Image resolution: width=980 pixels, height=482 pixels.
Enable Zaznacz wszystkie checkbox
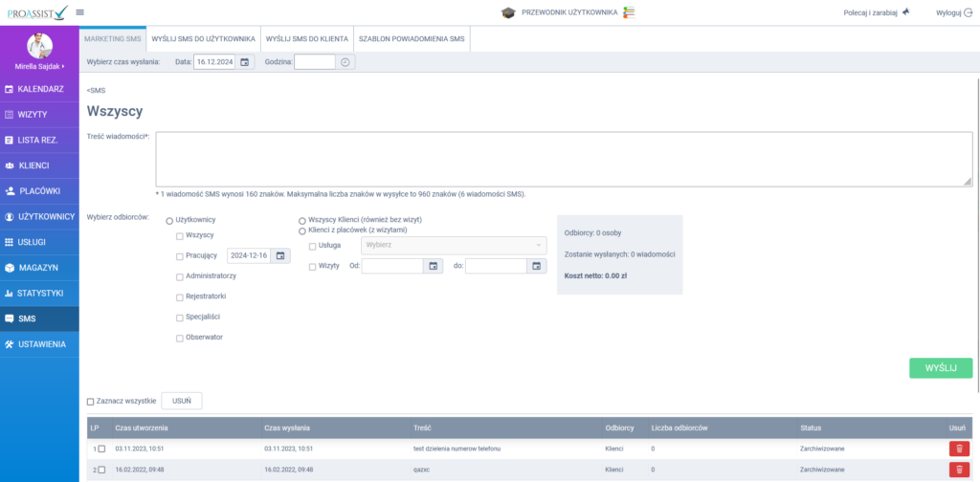91,402
